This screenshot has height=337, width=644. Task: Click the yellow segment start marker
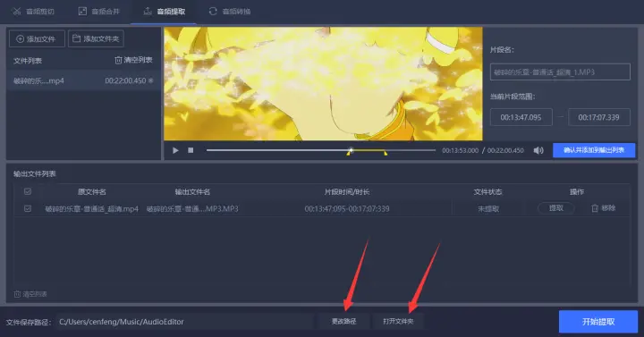348,153
